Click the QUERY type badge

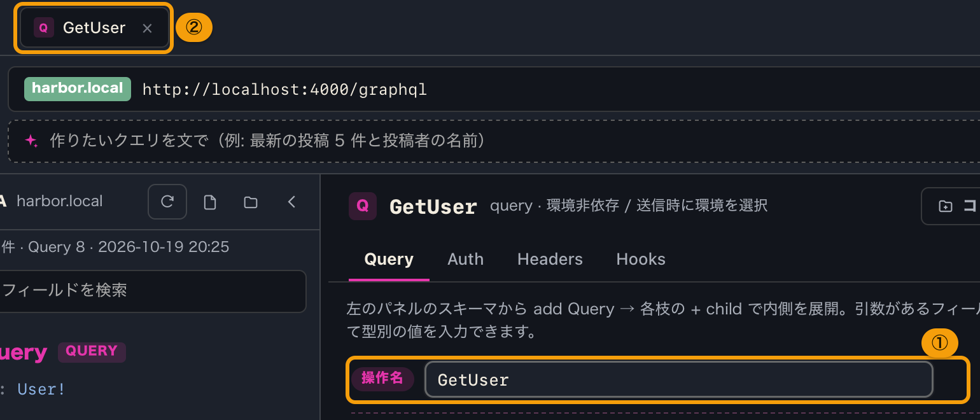pyautogui.click(x=92, y=351)
